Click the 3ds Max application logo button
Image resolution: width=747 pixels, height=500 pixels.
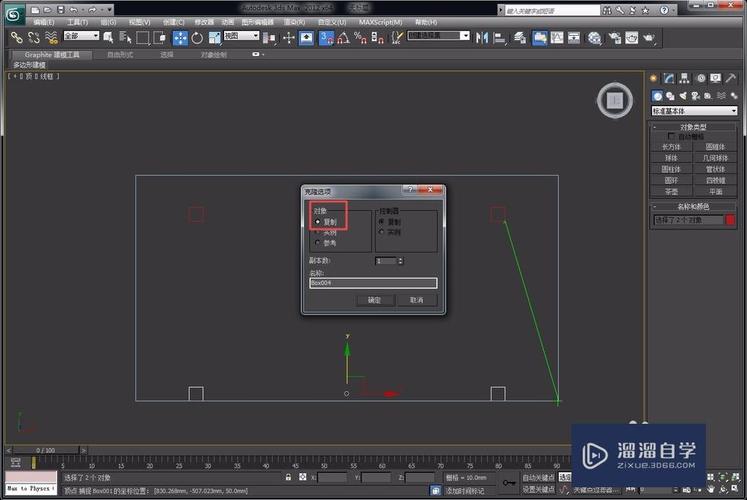tap(14, 15)
